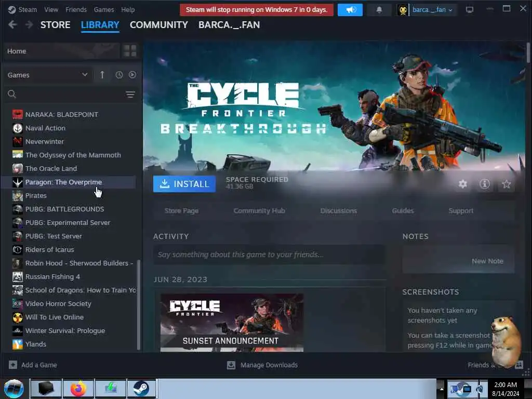Screen dimensions: 532x399
Task: Open the library grid collections view
Action: (x=130, y=51)
